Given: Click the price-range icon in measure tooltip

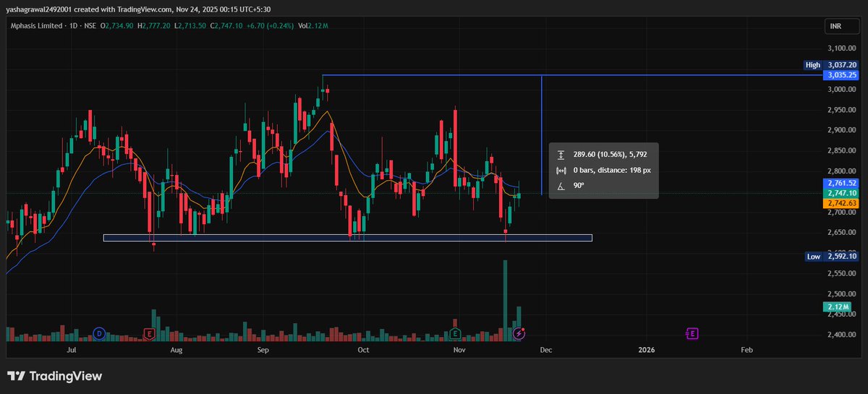Looking at the screenshot, I should click(561, 155).
